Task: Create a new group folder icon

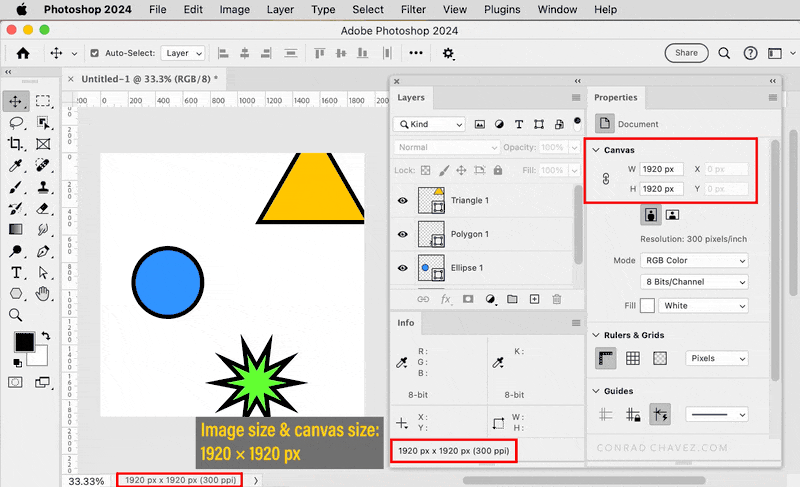Action: coord(512,299)
